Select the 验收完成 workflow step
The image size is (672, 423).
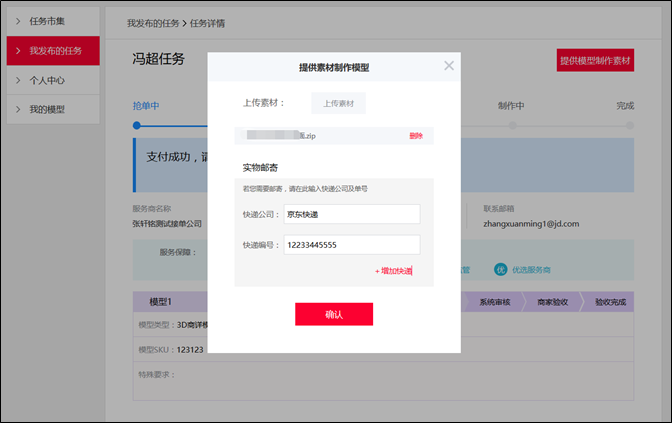tap(610, 302)
